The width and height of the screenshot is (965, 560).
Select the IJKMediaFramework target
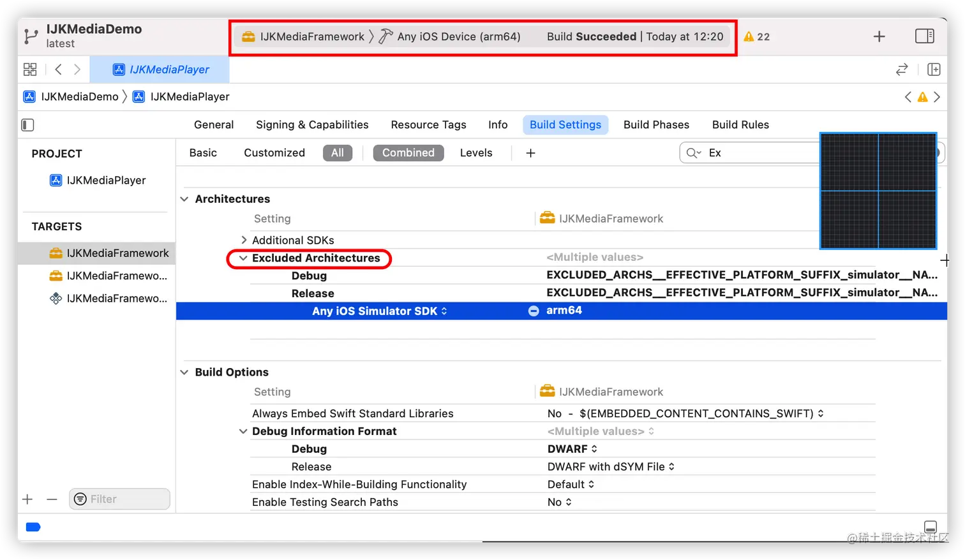coord(97,253)
